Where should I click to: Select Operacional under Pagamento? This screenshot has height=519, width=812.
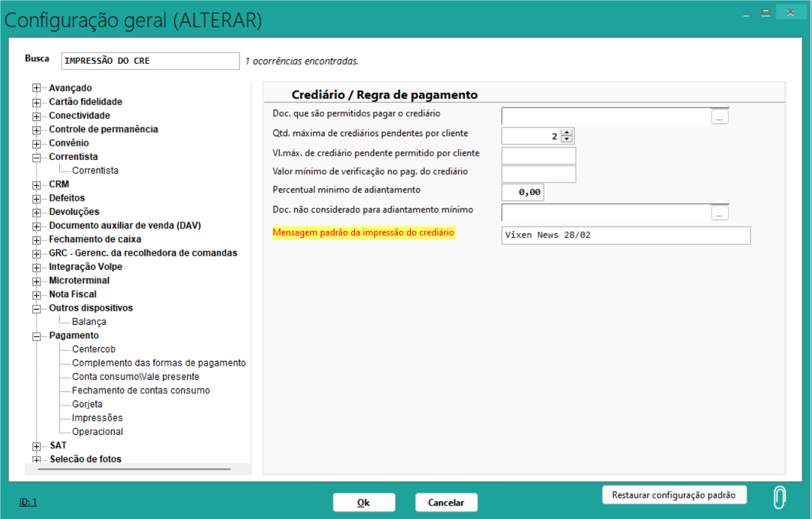coord(98,432)
